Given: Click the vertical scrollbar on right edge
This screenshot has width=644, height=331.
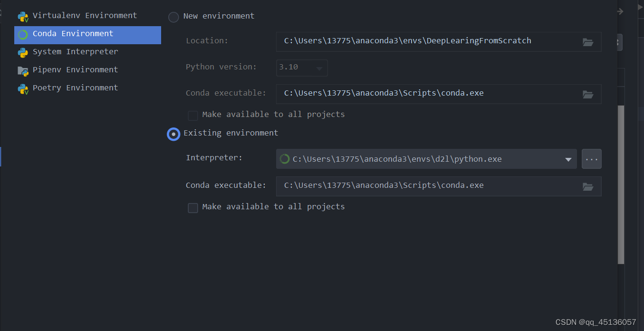Looking at the screenshot, I should (621, 185).
